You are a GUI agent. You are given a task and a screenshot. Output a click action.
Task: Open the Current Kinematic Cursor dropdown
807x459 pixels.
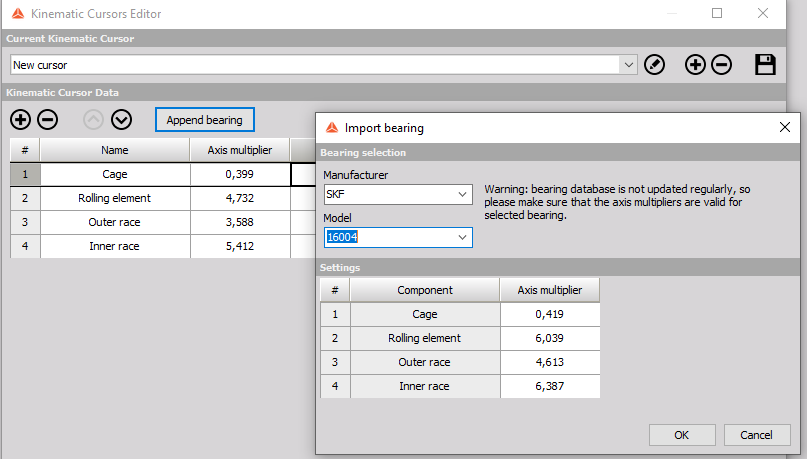[x=628, y=65]
